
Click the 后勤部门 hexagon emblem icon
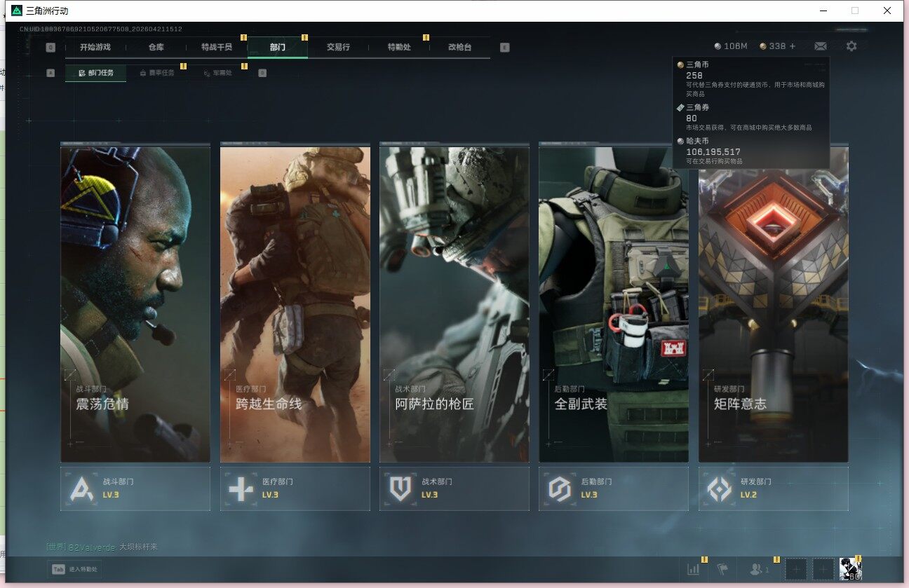pos(560,488)
